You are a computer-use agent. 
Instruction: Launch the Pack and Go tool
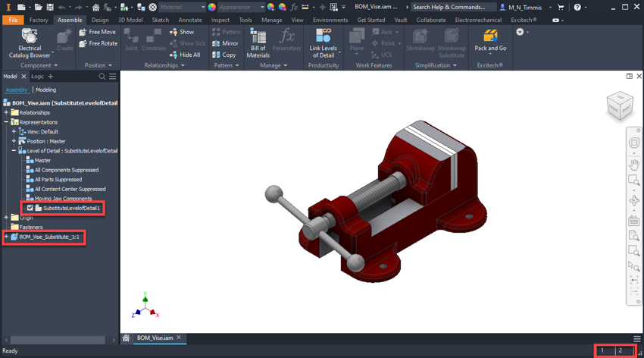[x=490, y=41]
